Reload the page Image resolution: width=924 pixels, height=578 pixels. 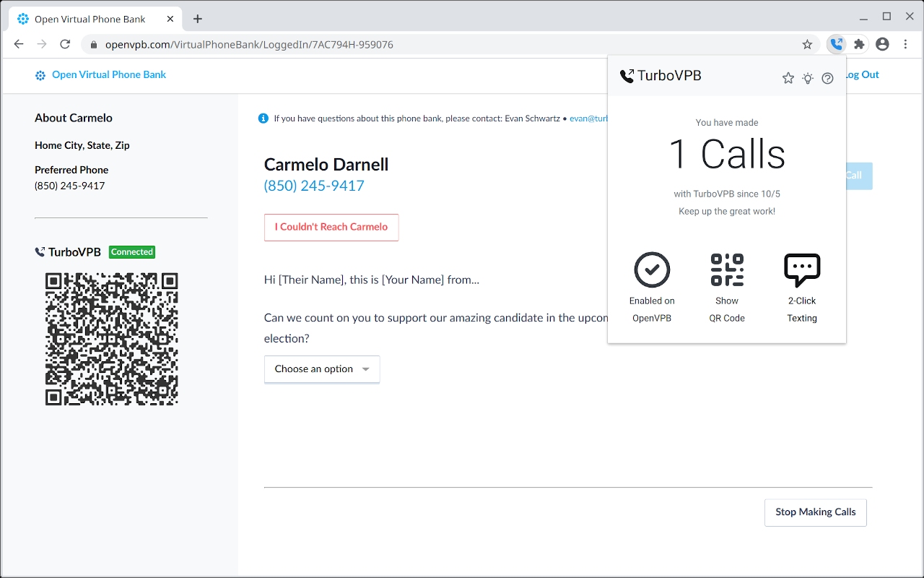[x=65, y=44]
